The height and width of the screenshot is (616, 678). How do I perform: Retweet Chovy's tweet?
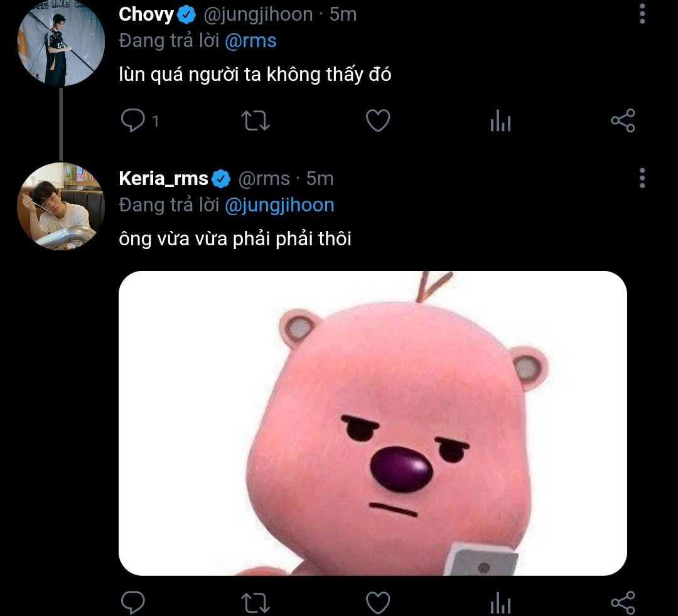[255, 120]
